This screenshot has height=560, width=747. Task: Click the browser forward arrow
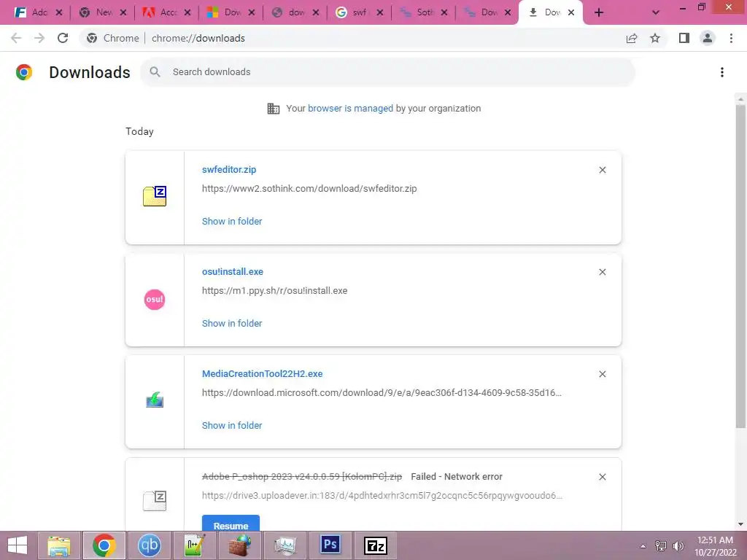click(x=39, y=38)
